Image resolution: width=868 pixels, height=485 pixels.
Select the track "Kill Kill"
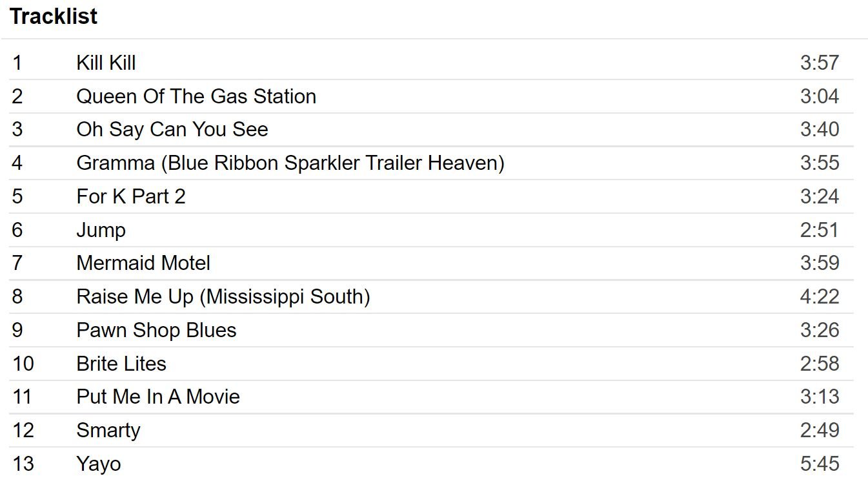pos(106,63)
